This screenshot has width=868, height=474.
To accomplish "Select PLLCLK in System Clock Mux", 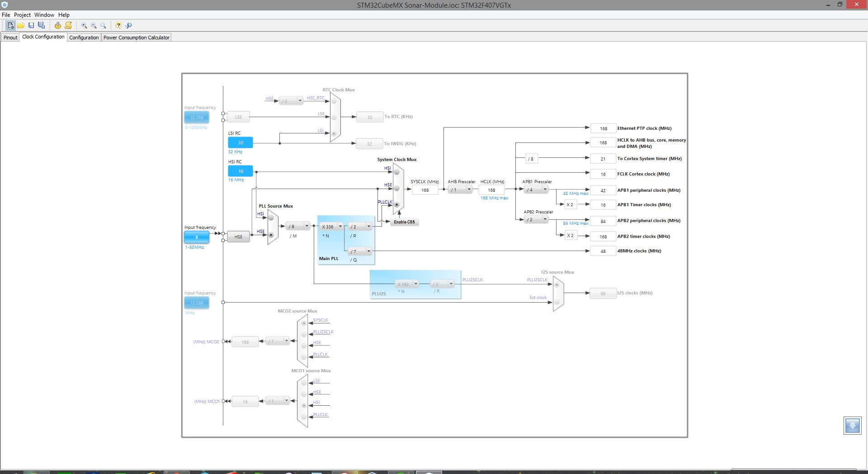I will pos(396,205).
